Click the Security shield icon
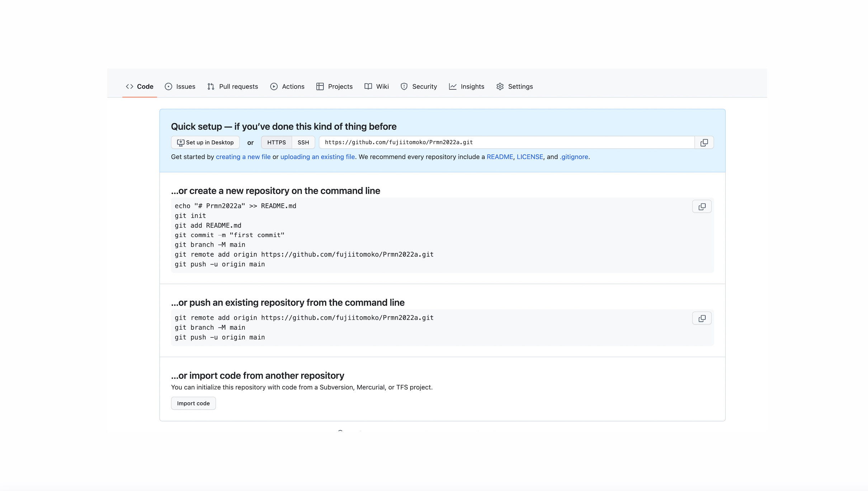868x491 pixels. coord(404,86)
